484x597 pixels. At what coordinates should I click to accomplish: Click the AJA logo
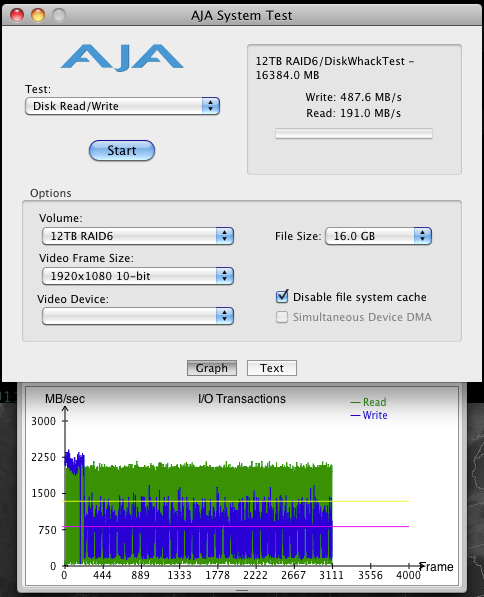122,58
